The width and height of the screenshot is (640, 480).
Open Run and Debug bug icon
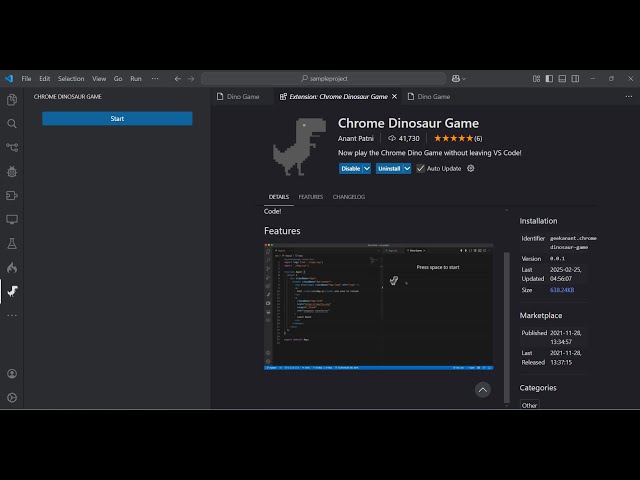(x=12, y=172)
